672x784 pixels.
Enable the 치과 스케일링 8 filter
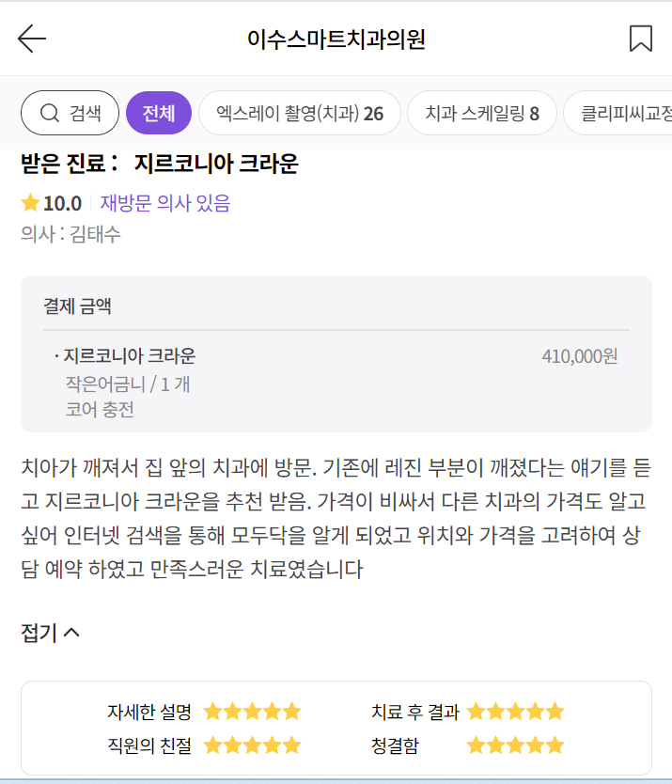pos(481,112)
